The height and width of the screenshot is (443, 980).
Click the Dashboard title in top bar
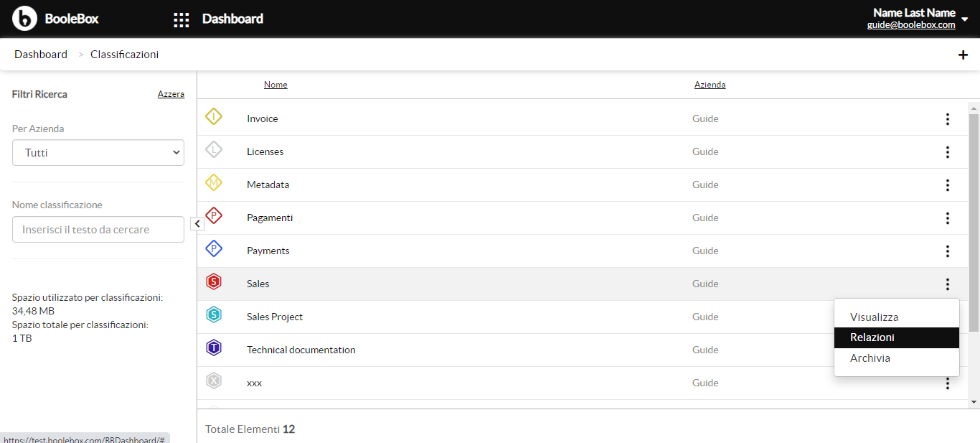pyautogui.click(x=232, y=19)
